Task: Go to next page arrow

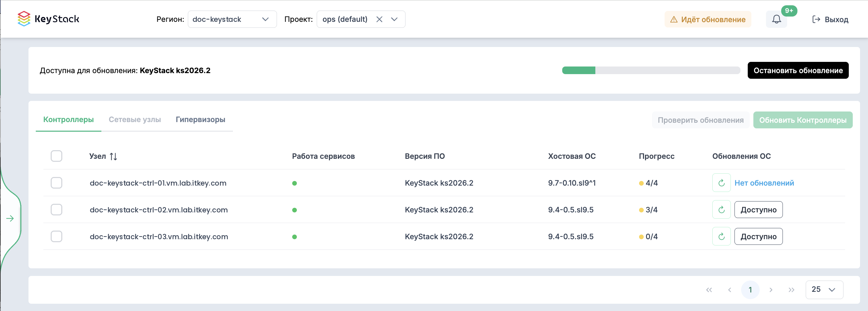Action: (771, 290)
